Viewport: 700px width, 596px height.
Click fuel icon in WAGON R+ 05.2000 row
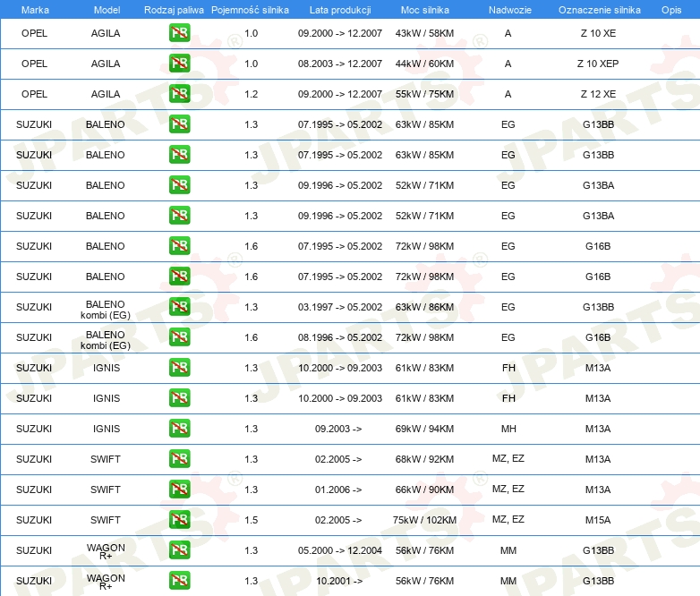[179, 550]
